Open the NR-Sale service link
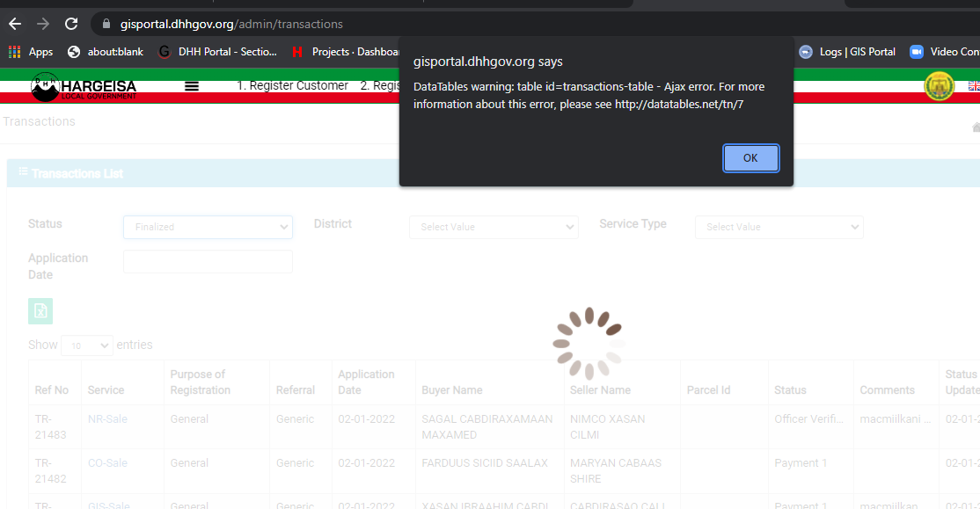980x509 pixels. [107, 419]
